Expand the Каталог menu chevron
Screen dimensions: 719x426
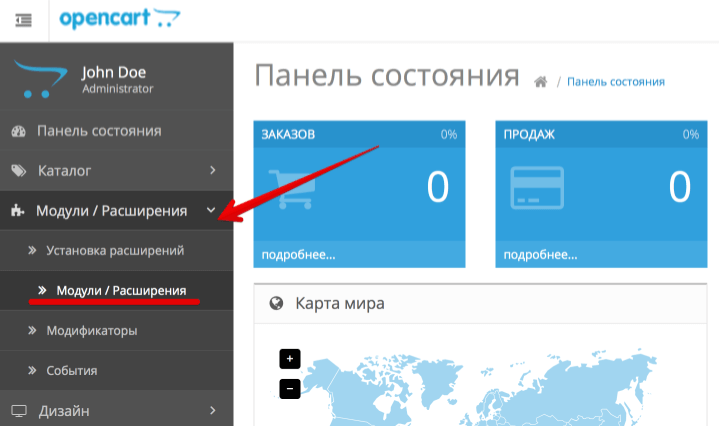212,170
